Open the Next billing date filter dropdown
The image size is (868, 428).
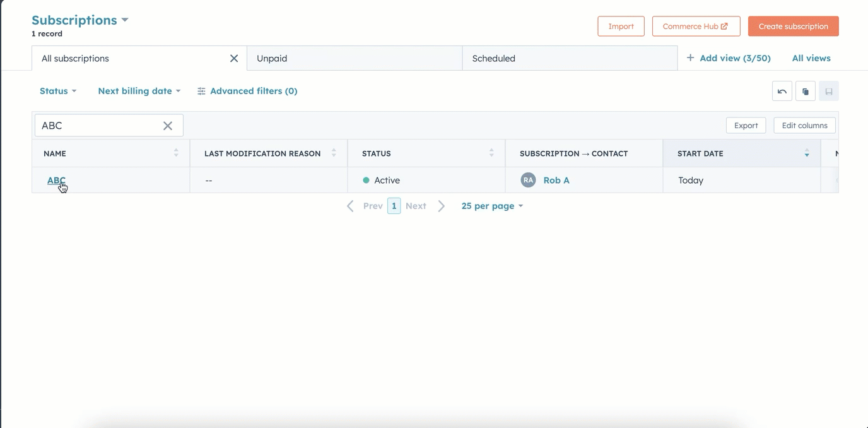coord(139,90)
